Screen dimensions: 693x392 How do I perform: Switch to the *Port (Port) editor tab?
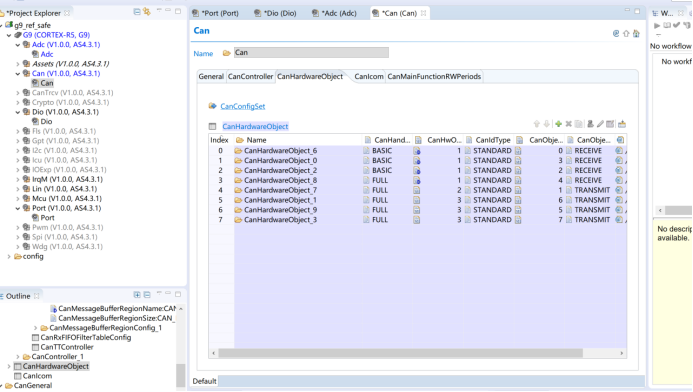[x=216, y=13]
